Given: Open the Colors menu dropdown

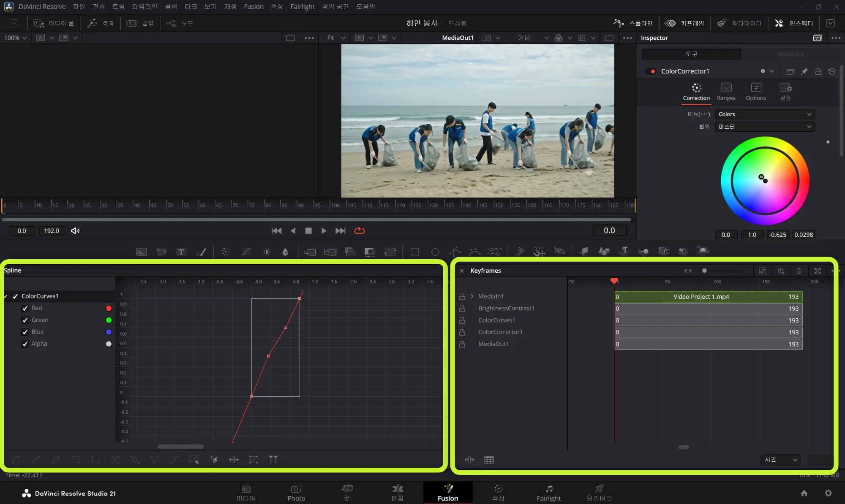Looking at the screenshot, I should pos(765,114).
